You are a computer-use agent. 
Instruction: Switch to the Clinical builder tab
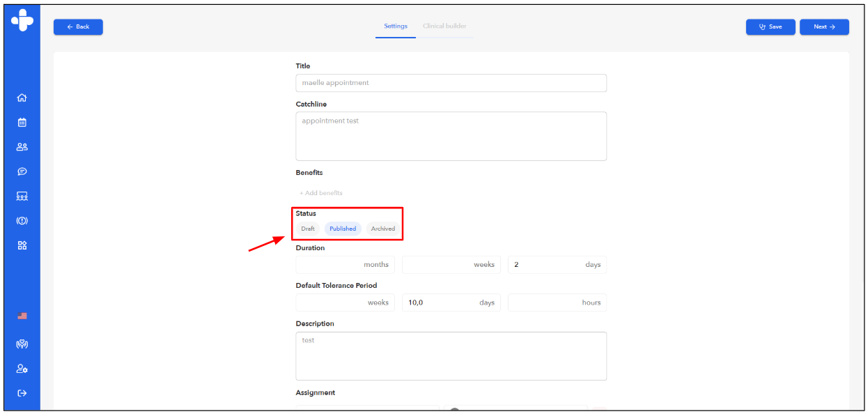(x=444, y=26)
